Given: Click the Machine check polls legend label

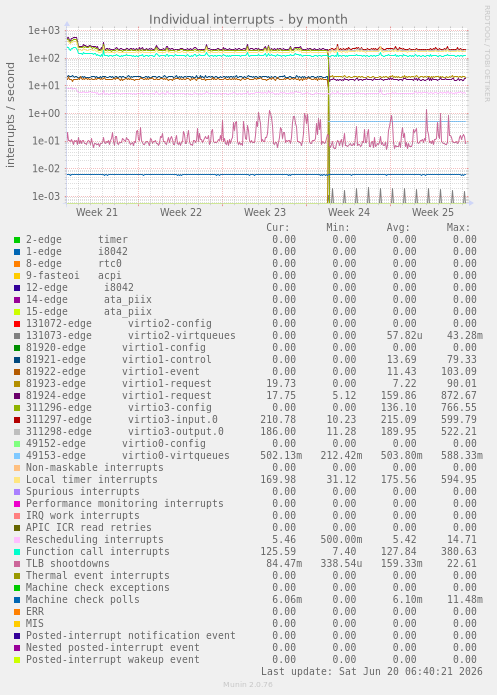Looking at the screenshot, I should tap(82, 599).
